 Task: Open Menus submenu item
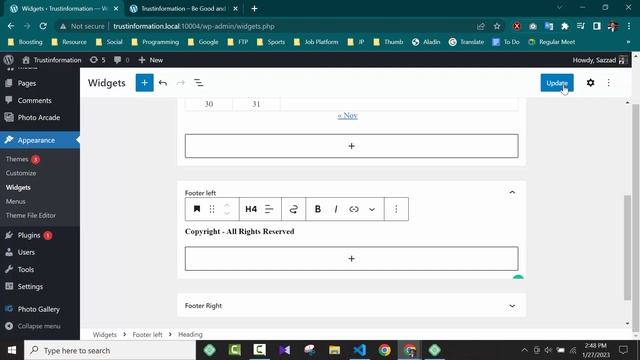(x=16, y=201)
